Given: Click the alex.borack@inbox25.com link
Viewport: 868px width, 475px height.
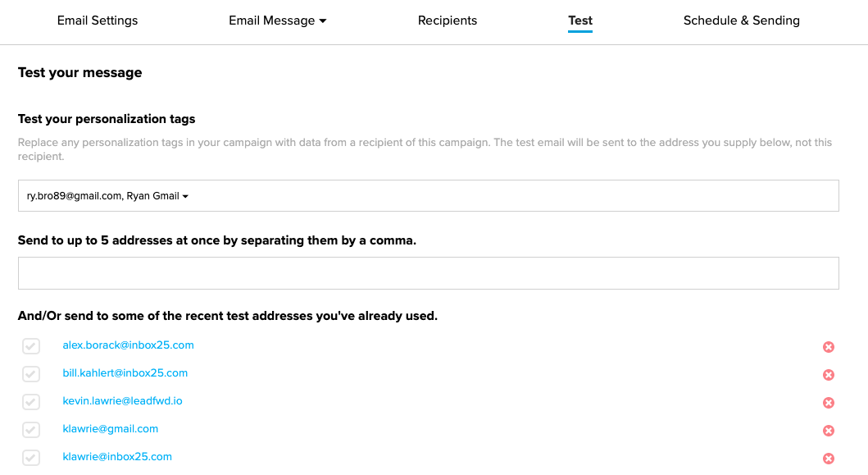Looking at the screenshot, I should pyautogui.click(x=128, y=345).
